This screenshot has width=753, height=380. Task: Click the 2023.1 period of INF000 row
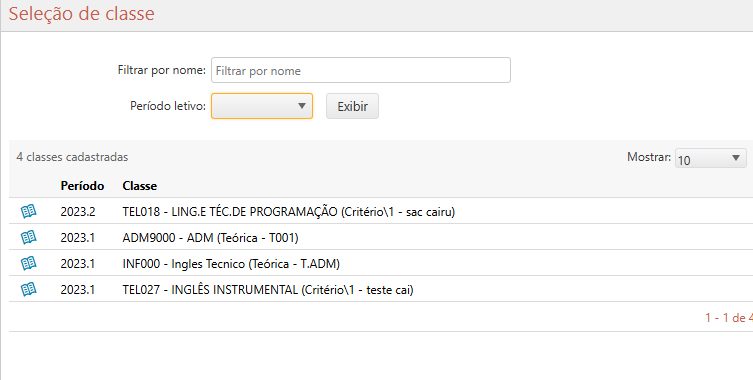point(78,263)
